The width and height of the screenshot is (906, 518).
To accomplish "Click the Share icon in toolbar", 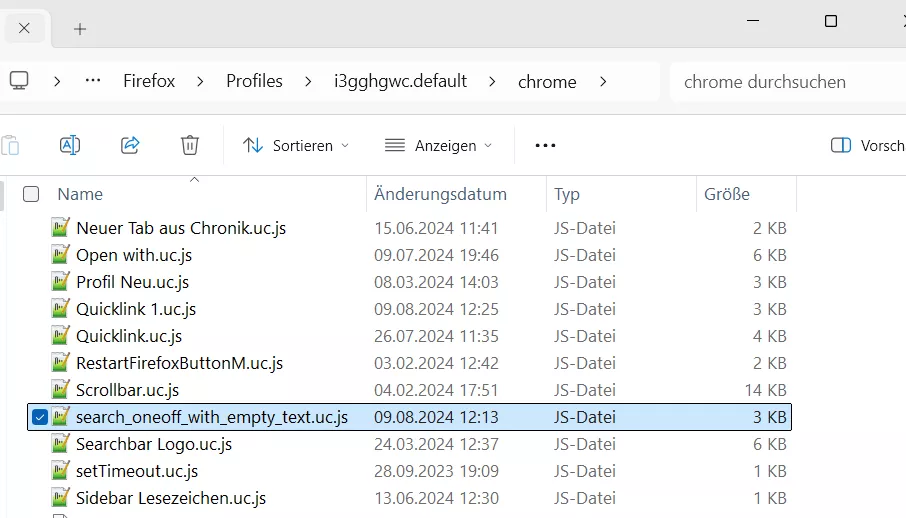I will click(130, 145).
